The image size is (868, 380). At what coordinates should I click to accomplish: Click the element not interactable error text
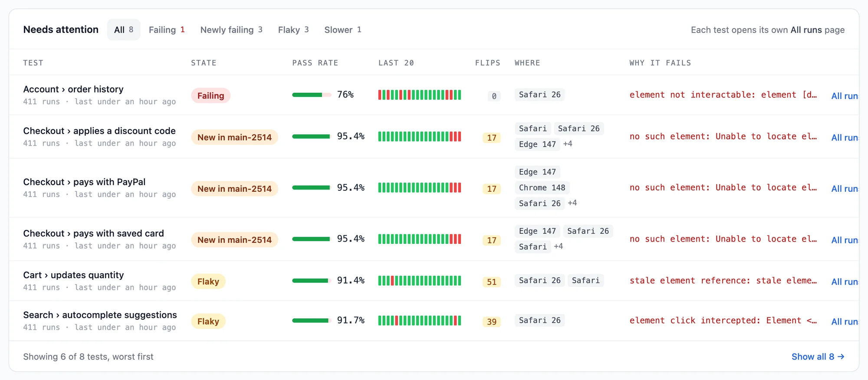(x=723, y=95)
